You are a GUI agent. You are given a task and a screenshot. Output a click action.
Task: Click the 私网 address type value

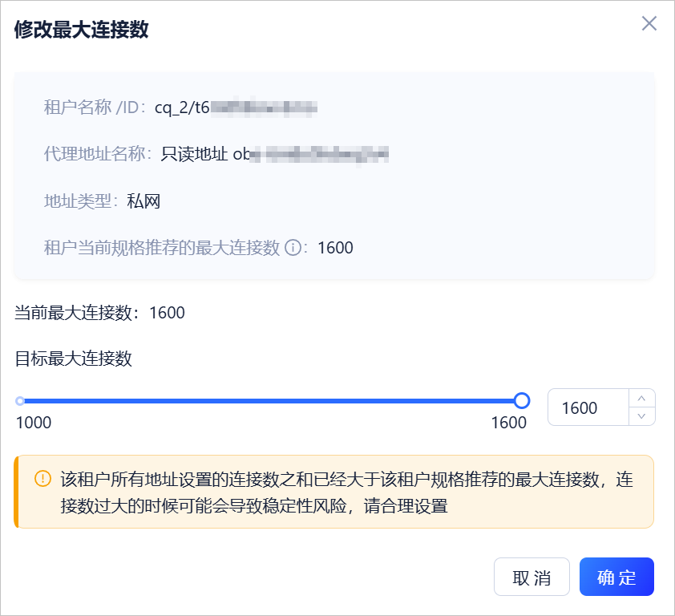click(143, 201)
